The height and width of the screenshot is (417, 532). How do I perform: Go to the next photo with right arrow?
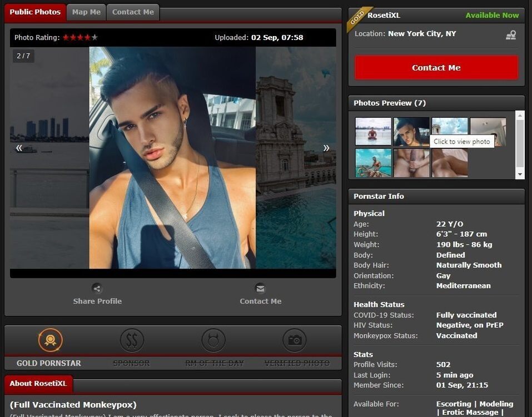326,148
